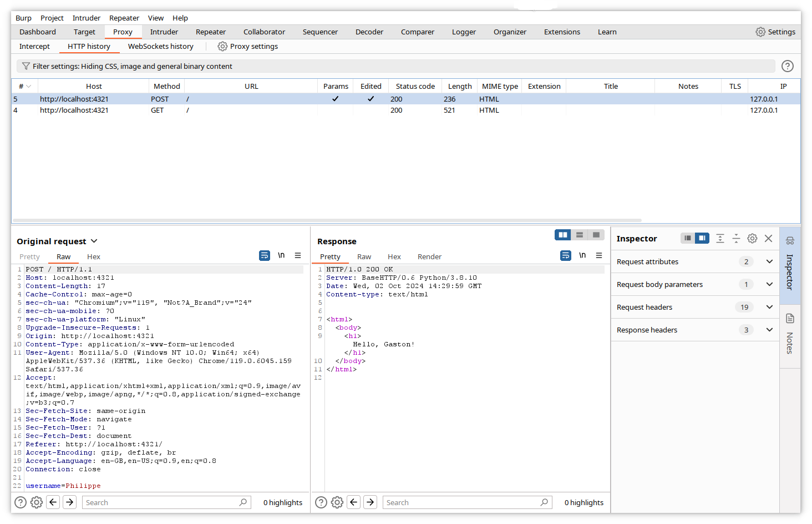Toggle word wrap in the request pane

click(265, 255)
